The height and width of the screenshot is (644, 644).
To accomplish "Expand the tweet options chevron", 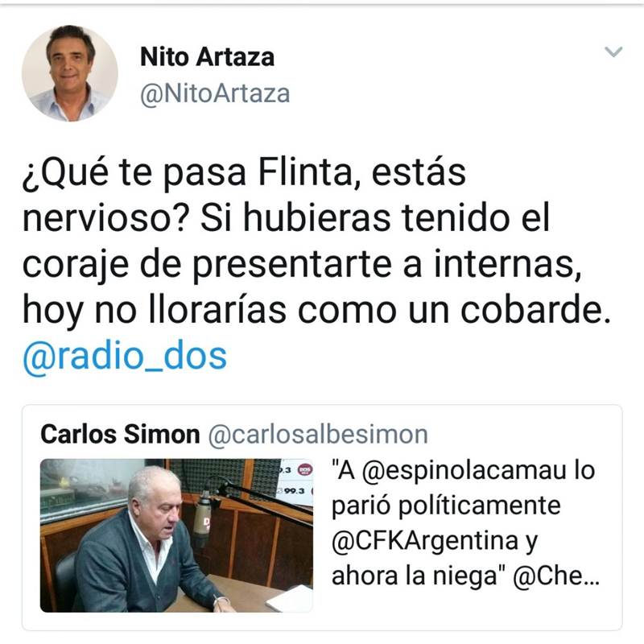I will tap(613, 52).
